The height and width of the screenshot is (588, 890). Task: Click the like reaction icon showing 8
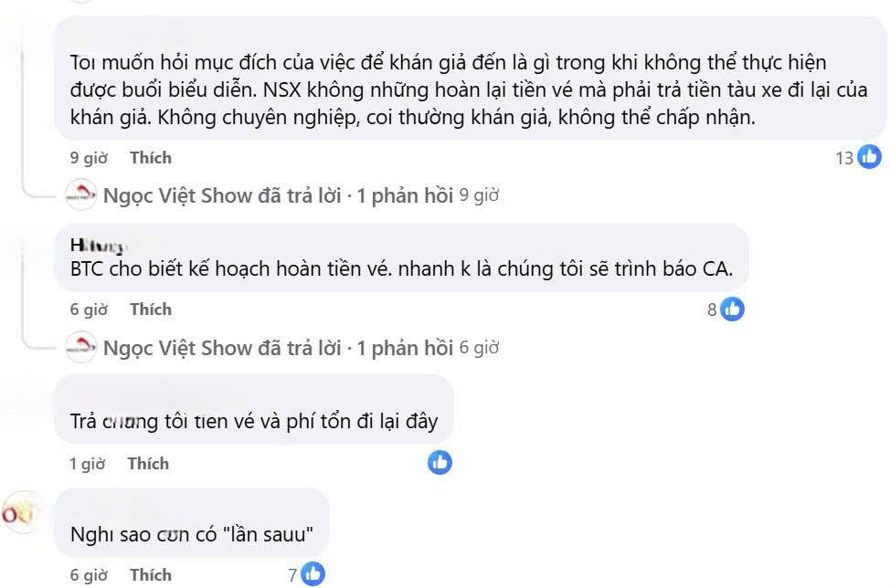click(732, 310)
